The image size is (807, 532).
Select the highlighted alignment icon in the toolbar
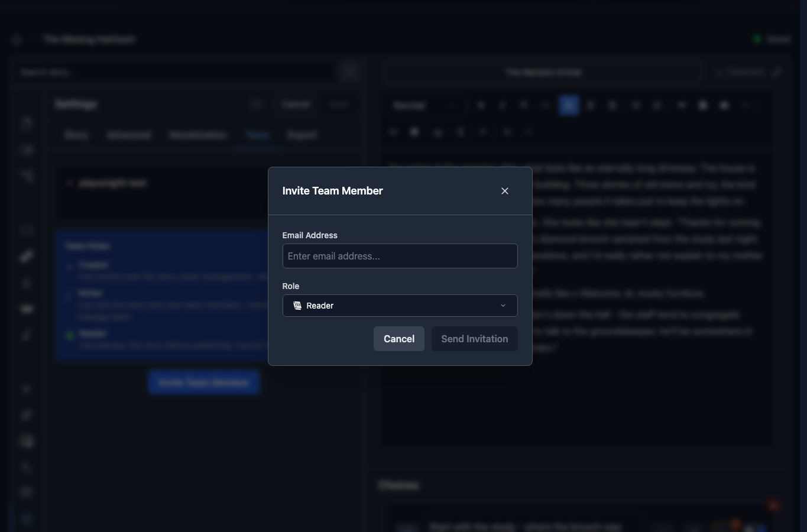[x=568, y=105]
